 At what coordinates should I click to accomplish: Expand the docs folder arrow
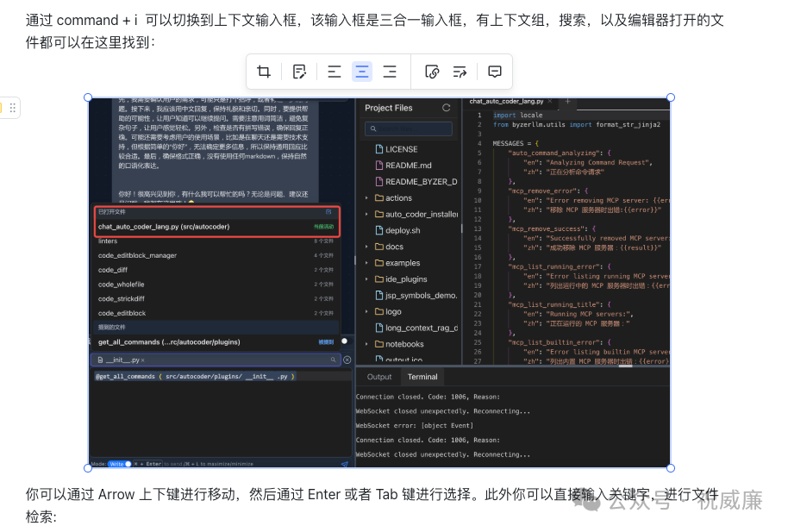pyautogui.click(x=367, y=247)
